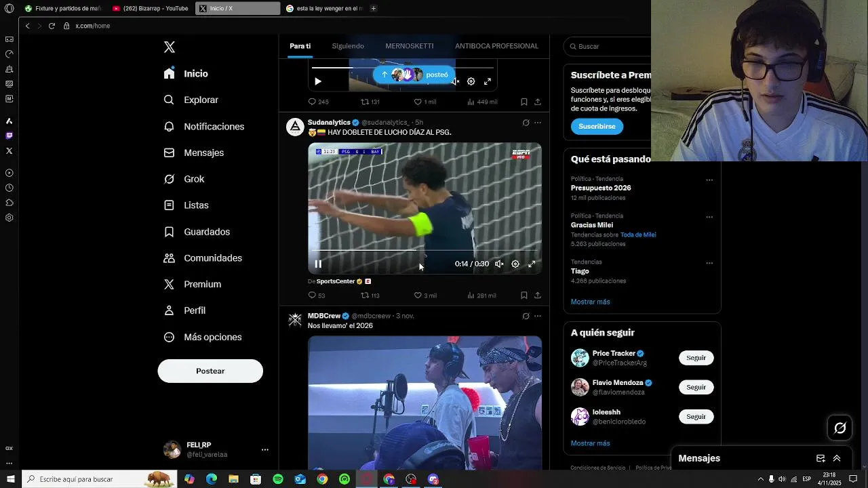Open settings gear on Lucho Díaz video
The height and width of the screenshot is (488, 868).
coord(515,264)
